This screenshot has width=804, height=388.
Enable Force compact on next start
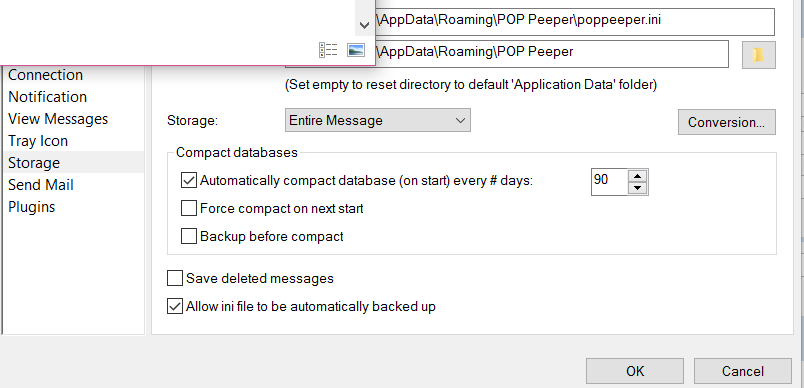point(189,209)
